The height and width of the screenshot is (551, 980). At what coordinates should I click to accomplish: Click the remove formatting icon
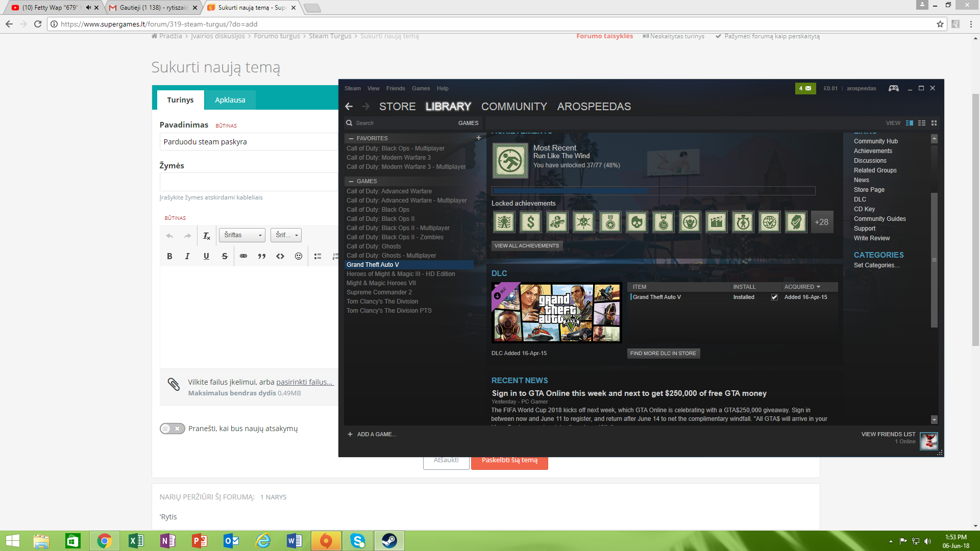pyautogui.click(x=206, y=235)
